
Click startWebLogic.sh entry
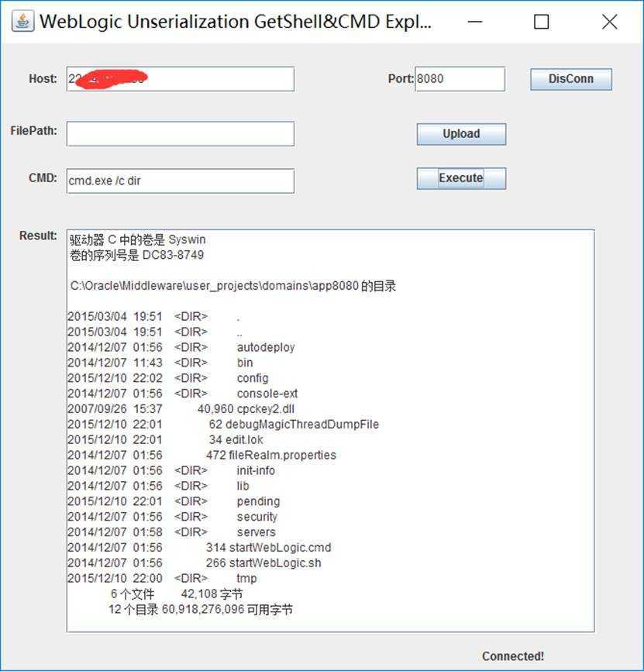click(x=274, y=563)
